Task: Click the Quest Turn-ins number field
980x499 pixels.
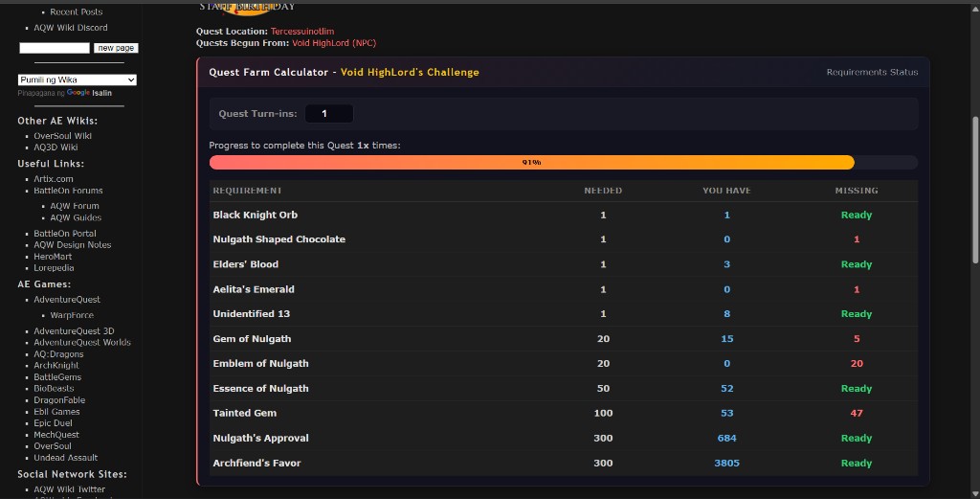Action: pos(329,114)
